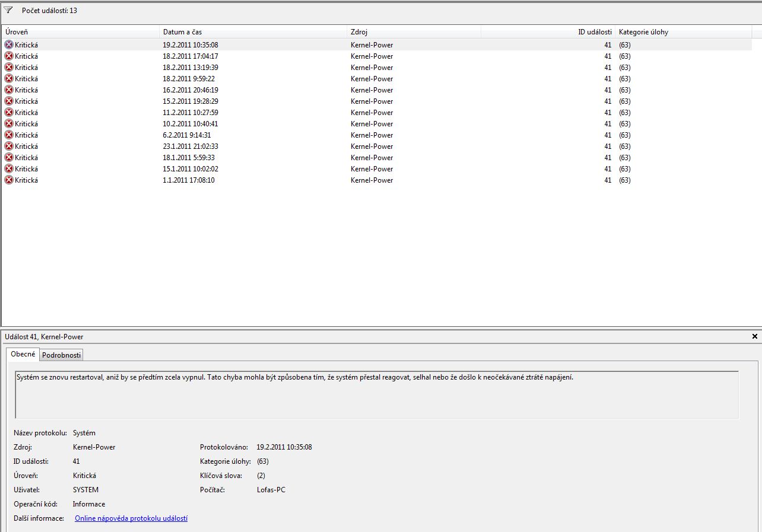Viewport: 762px width, 532px height.
Task: Click critical error icon for 18.1.2011 5:59:33
Action: [x=9, y=157]
